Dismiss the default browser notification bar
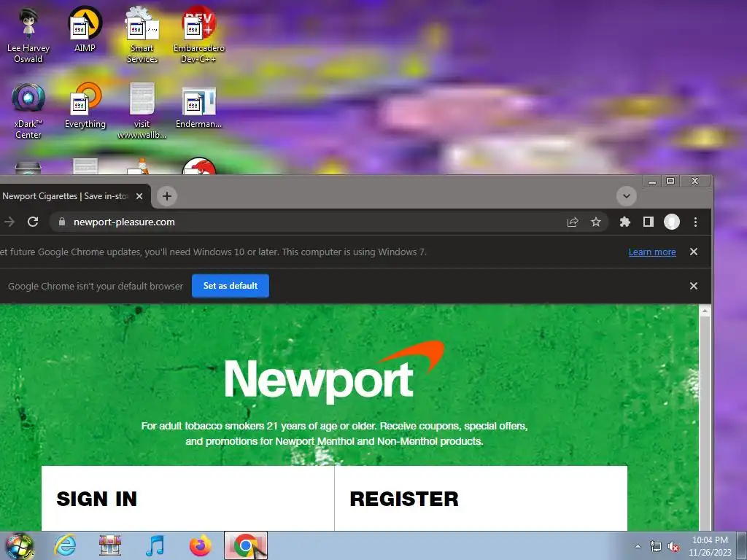Viewport: 747px width, 560px height. 694,286
